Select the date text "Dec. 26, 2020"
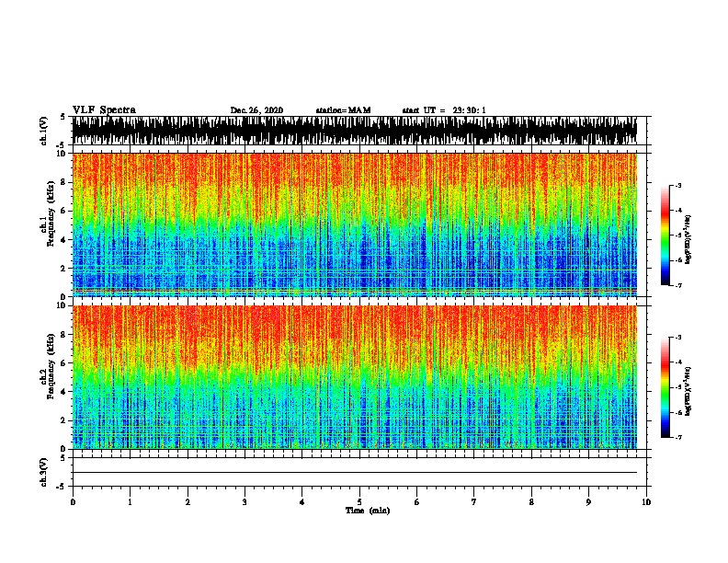This screenshot has height=563, width=728. tap(256, 110)
